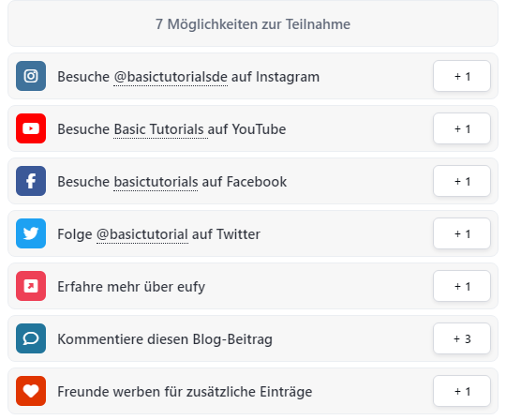Click the heart refer-friends icon

tap(31, 391)
